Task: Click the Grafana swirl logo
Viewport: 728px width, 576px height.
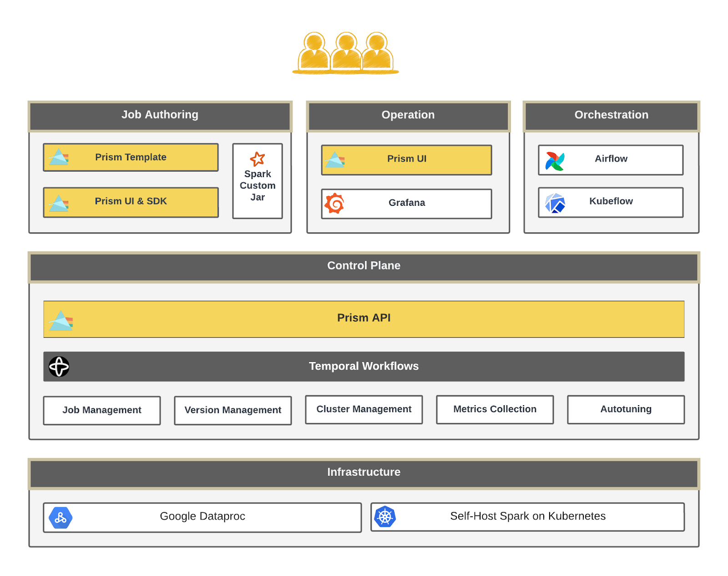Action: 334,203
